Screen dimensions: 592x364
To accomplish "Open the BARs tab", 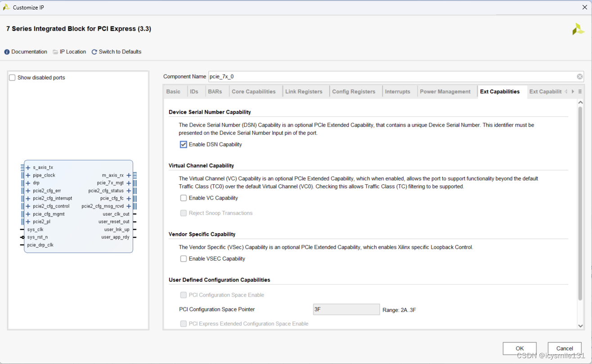I will tap(215, 92).
